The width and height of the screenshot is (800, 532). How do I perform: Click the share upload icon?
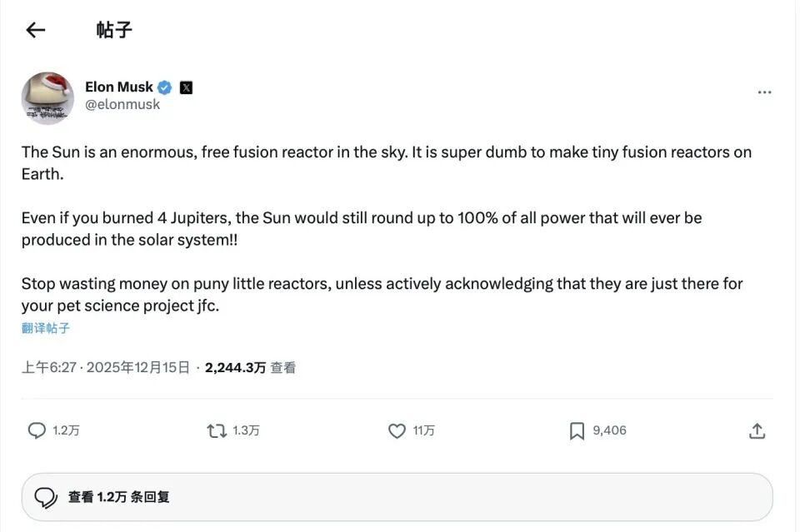coord(757,430)
